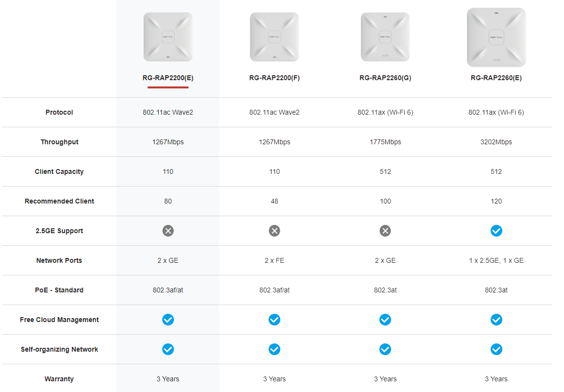564x392 pixels.
Task: Click the Network Ports row label
Action: 59,260
